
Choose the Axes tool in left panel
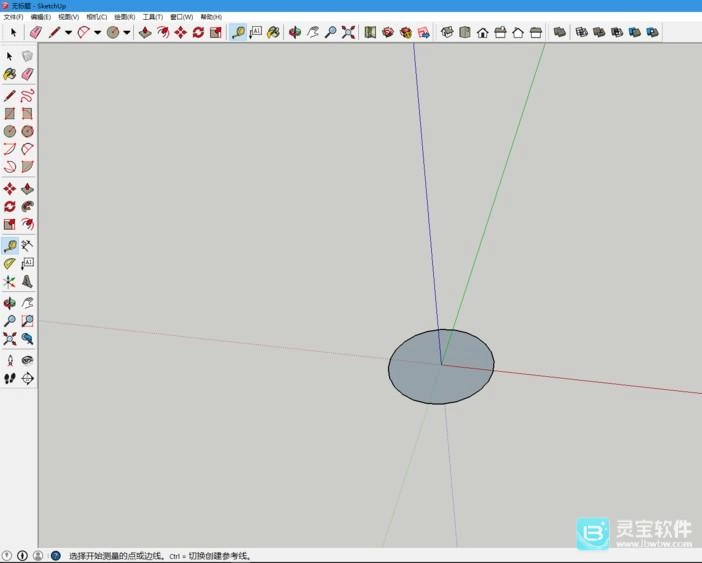[x=10, y=282]
